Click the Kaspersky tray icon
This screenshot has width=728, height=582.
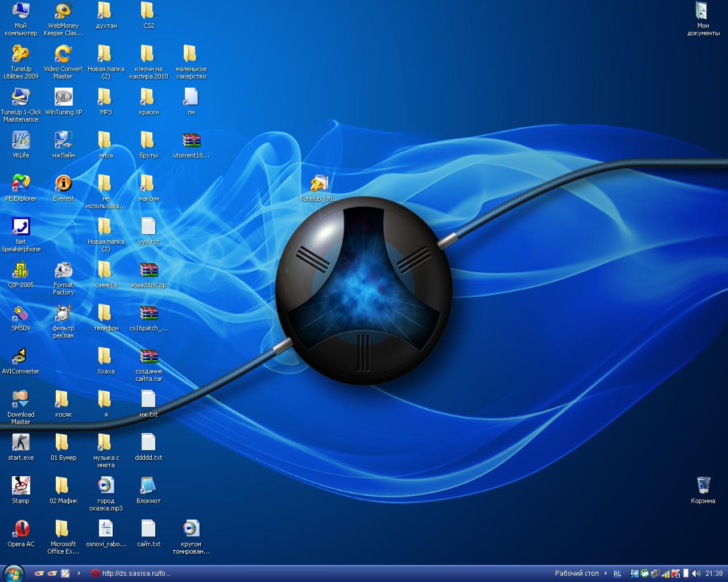pos(676,573)
